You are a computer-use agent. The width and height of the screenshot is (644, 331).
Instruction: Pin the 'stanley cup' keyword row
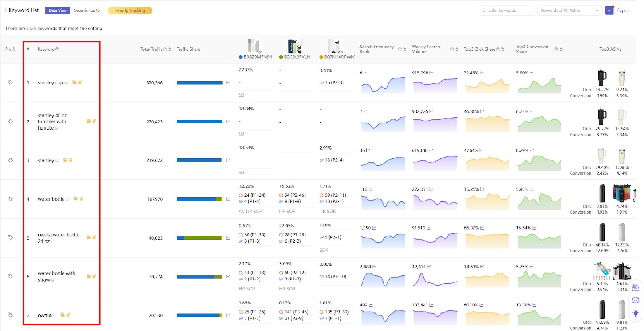pyautogui.click(x=10, y=82)
